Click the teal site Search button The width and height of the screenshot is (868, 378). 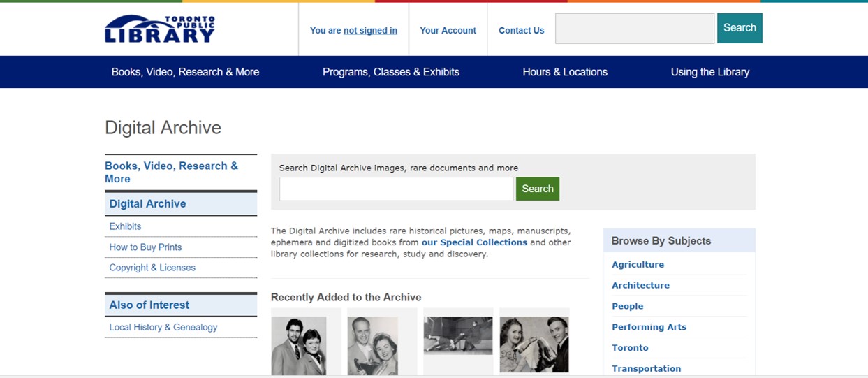(x=740, y=28)
